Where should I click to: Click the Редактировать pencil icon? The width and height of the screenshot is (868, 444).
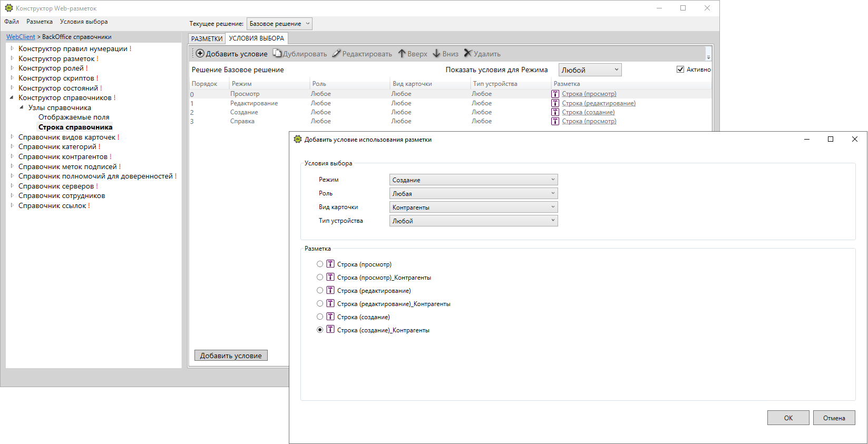click(336, 53)
